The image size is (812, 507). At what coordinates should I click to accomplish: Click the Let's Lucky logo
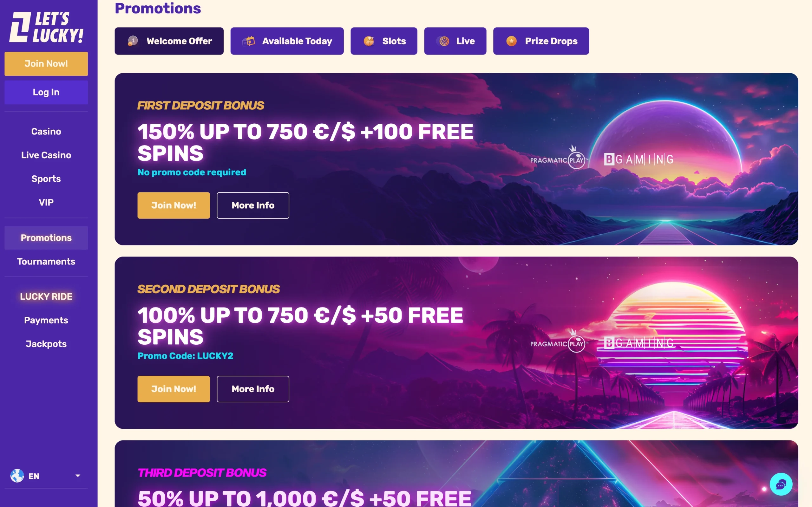[46, 28]
